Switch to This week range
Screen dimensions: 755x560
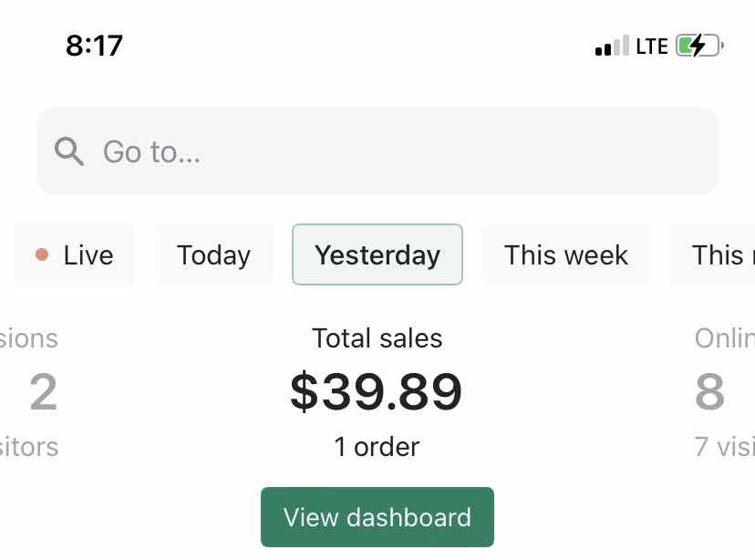(566, 255)
